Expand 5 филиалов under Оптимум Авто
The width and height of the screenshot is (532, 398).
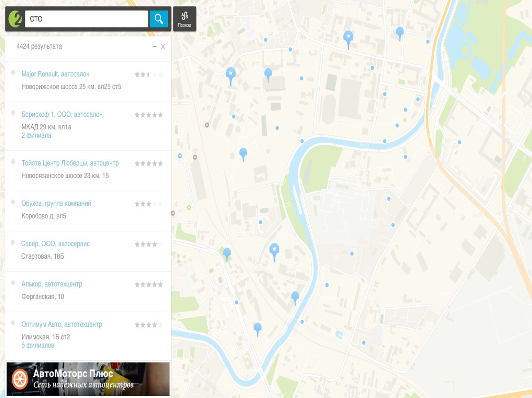pyautogui.click(x=38, y=345)
